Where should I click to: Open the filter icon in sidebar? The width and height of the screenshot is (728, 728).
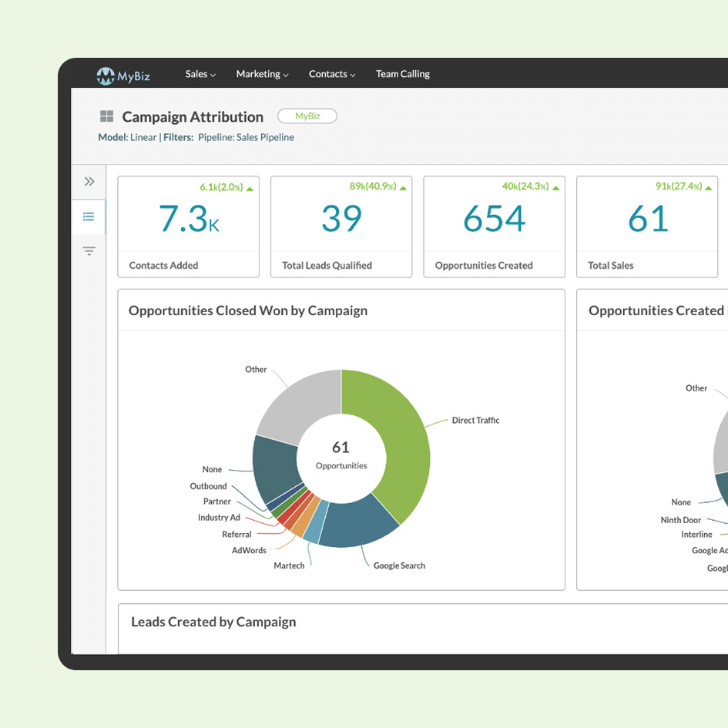pyautogui.click(x=89, y=251)
